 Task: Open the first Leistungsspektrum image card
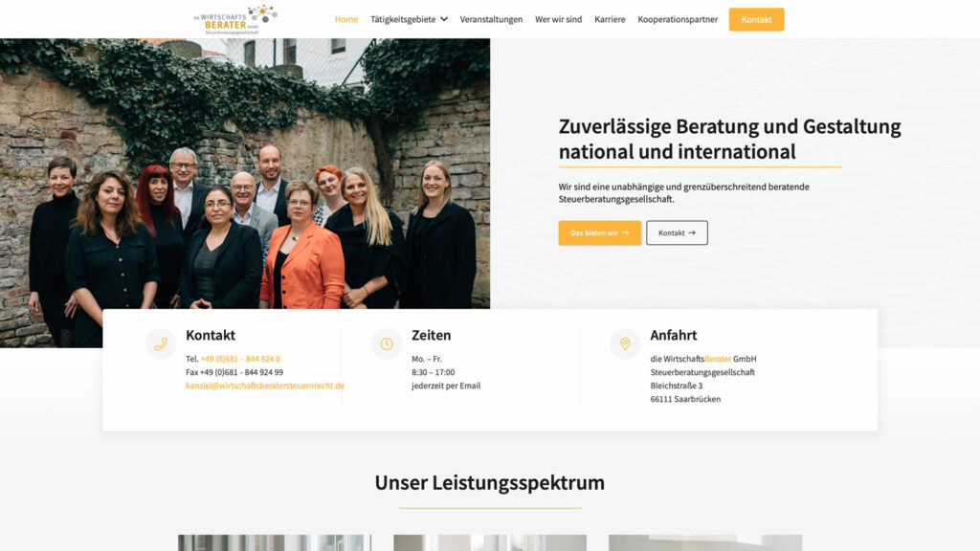pos(275,542)
